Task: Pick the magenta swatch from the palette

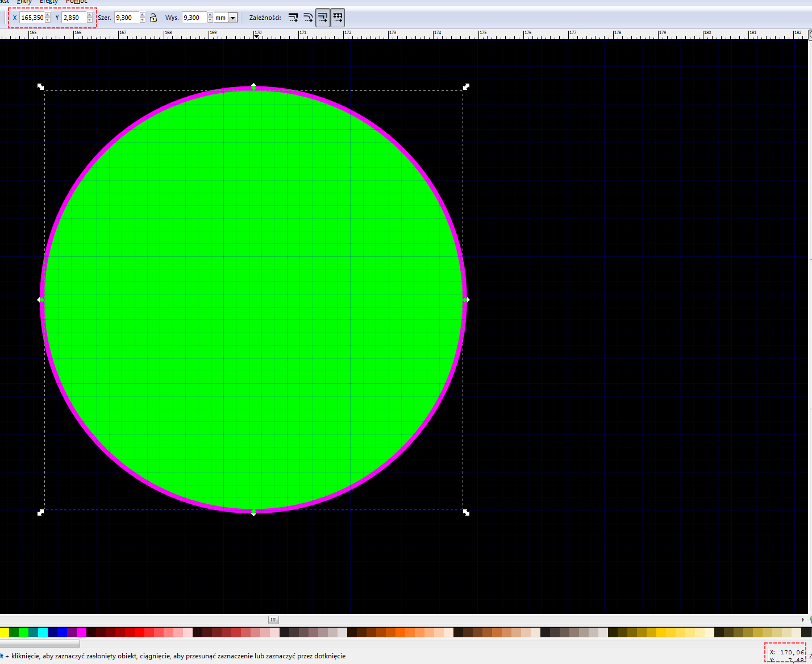Action: click(81, 632)
